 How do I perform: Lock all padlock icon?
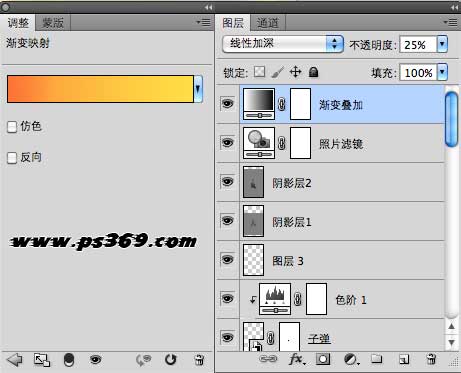313,72
